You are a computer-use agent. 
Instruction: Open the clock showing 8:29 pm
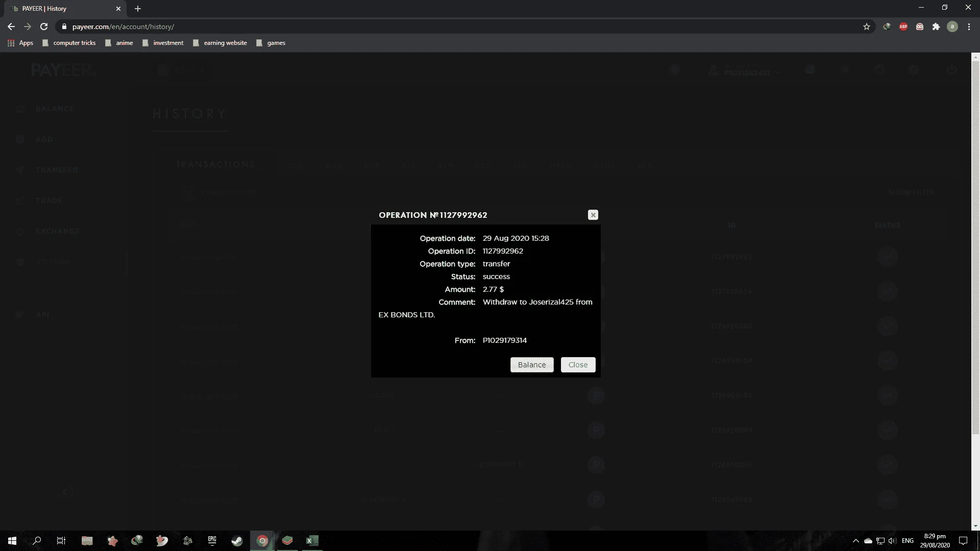935,541
